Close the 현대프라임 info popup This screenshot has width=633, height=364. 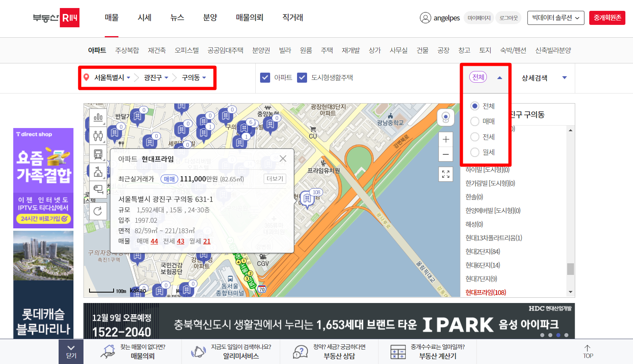click(283, 159)
